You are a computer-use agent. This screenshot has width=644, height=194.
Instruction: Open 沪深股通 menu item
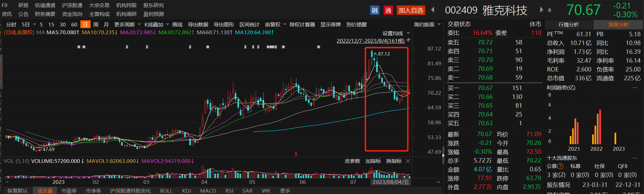(72, 5)
